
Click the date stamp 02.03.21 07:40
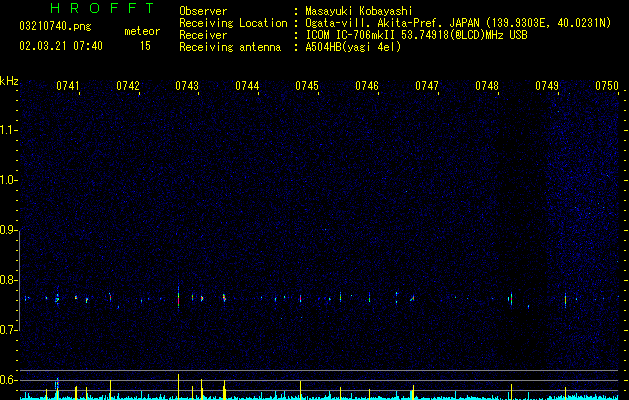point(61,46)
